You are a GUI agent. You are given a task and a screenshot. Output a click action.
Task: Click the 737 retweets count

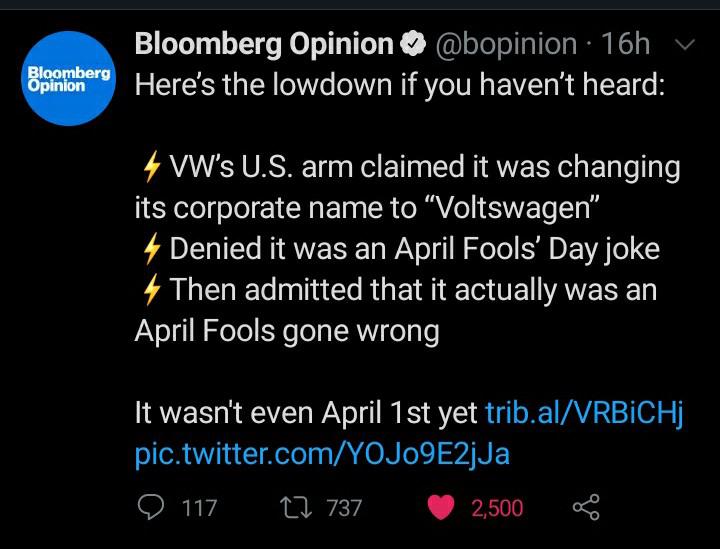[344, 508]
